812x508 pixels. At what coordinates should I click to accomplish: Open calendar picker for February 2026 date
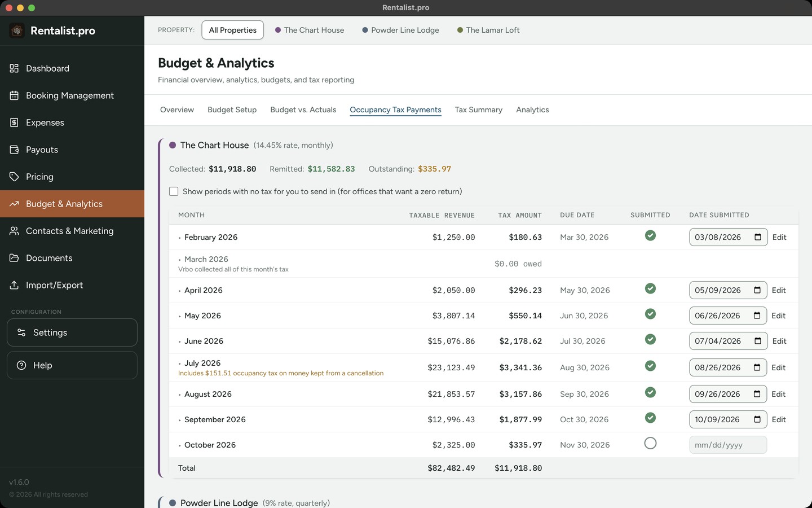coord(758,237)
